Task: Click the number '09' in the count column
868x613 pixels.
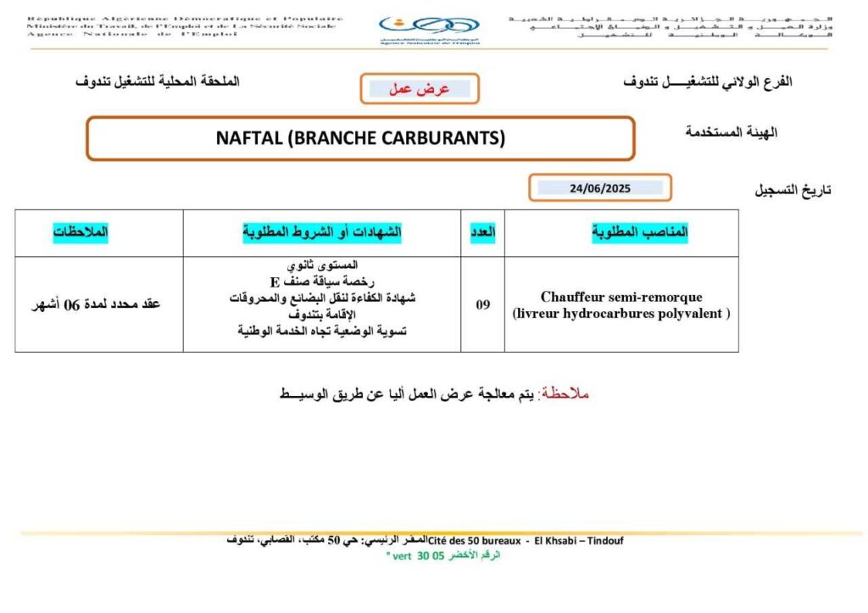Action: (x=482, y=304)
